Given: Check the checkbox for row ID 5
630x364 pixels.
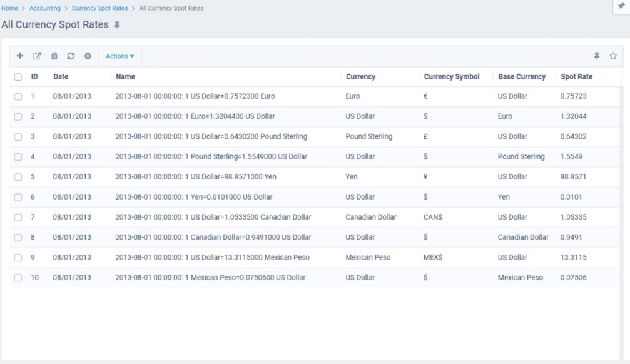Looking at the screenshot, I should [x=18, y=176].
